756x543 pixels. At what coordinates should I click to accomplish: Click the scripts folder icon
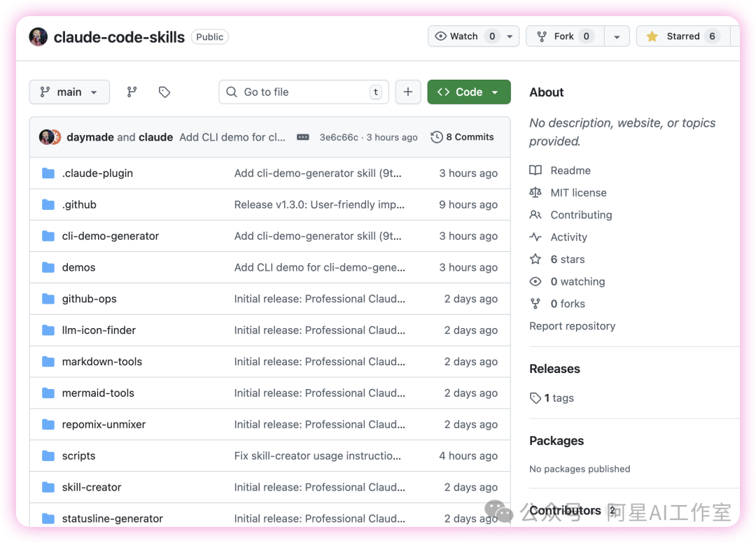click(48, 456)
